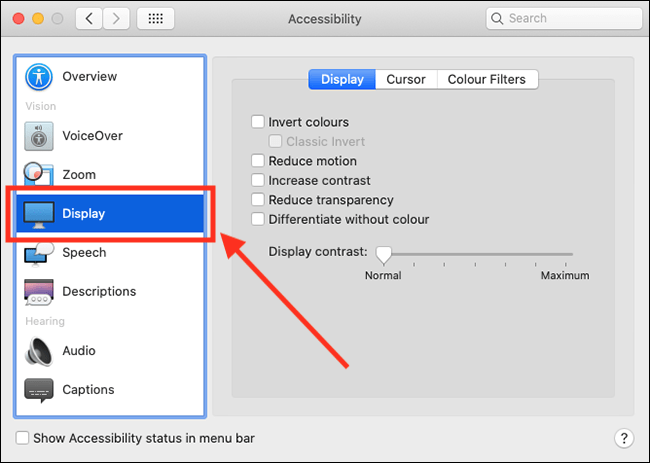Enable Show Accessibility status in menu bar
Image resolution: width=650 pixels, height=463 pixels.
pyautogui.click(x=22, y=438)
